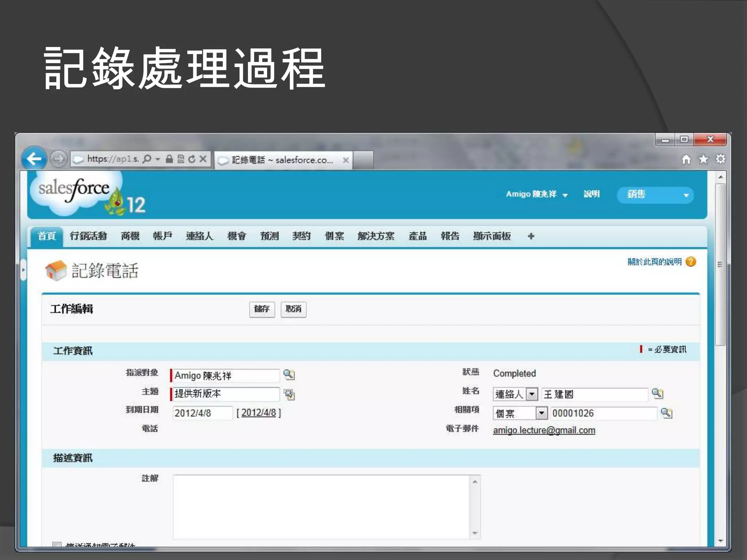Click the 取消 cancel button
This screenshot has width=747, height=560.
(293, 310)
